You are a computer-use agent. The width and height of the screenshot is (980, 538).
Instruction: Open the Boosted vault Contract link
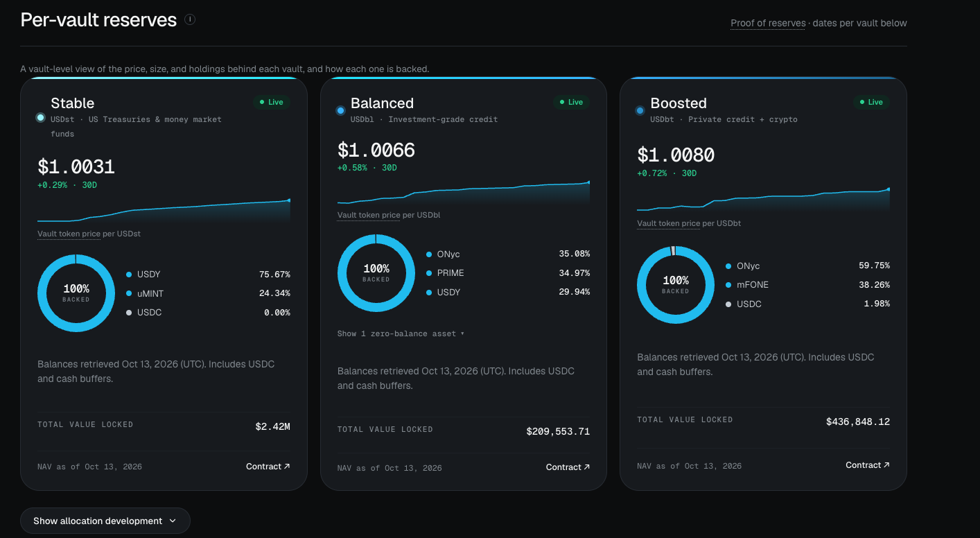pyautogui.click(x=868, y=465)
